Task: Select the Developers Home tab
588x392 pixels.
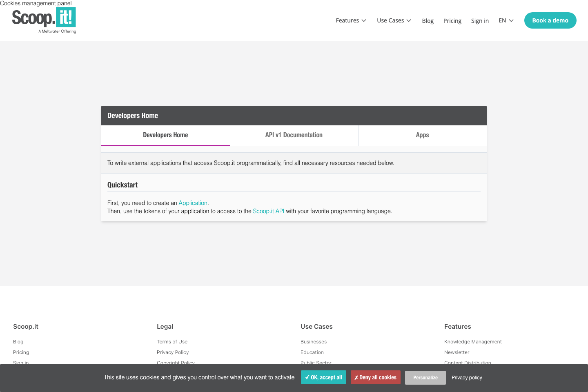Action: coord(165,135)
